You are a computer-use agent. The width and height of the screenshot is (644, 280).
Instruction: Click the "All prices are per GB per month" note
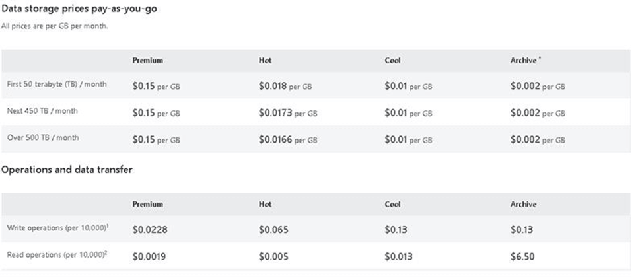[55, 26]
